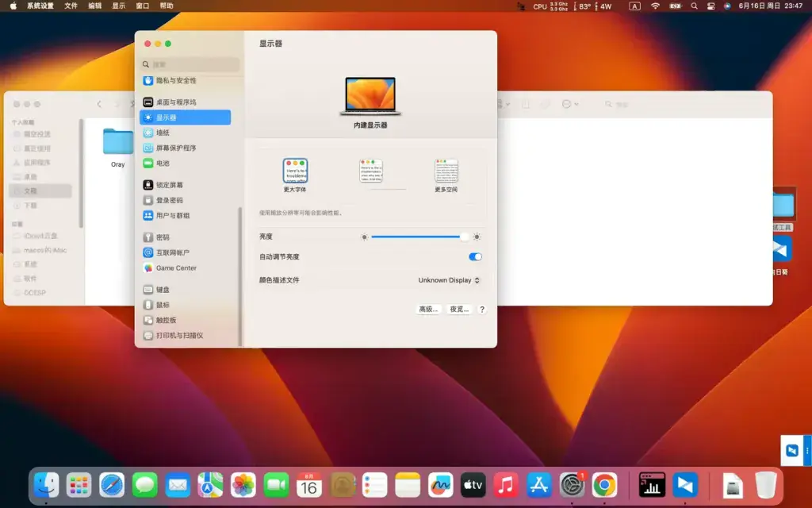Click the Siri icon in the menu bar
The width and height of the screenshot is (812, 508).
pos(727,6)
